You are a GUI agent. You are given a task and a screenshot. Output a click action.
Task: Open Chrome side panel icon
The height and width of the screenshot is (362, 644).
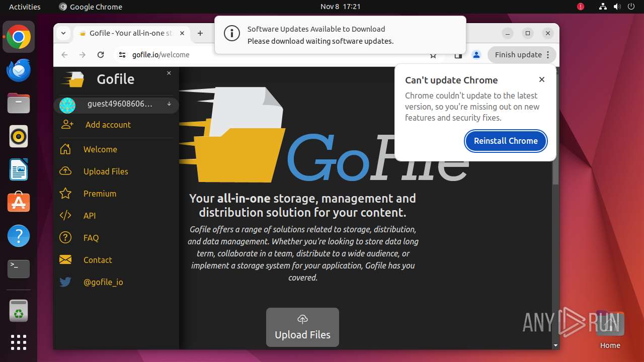point(458,55)
